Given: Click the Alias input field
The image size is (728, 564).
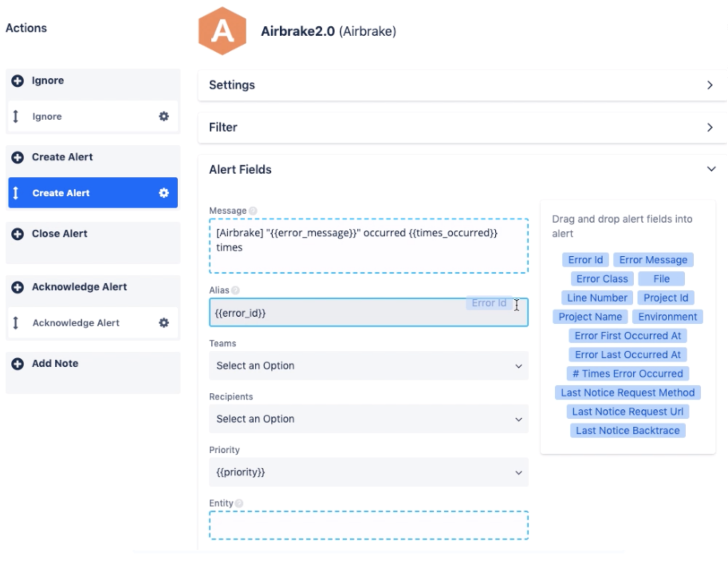Looking at the screenshot, I should coord(368,312).
